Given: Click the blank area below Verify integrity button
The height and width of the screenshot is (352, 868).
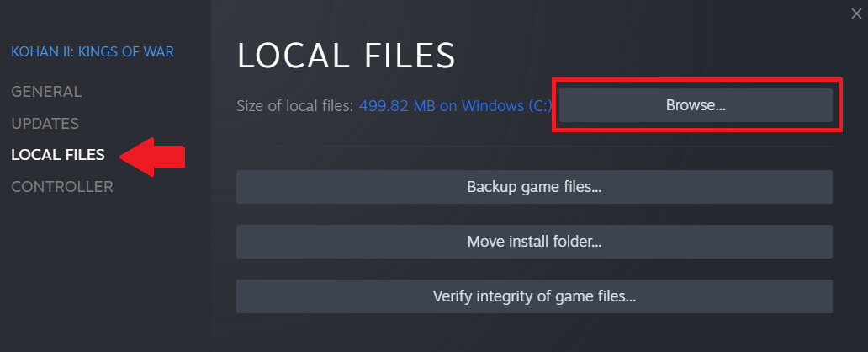Looking at the screenshot, I should 534,333.
